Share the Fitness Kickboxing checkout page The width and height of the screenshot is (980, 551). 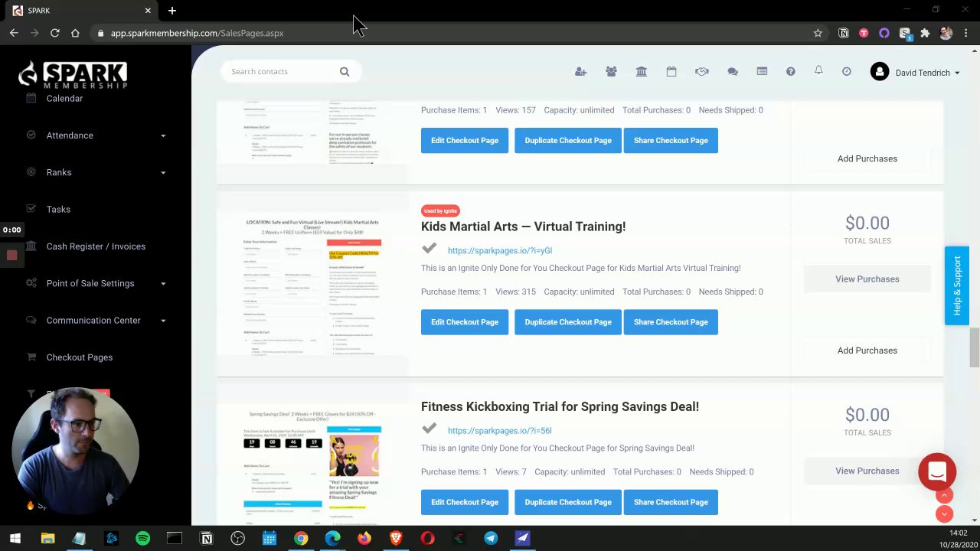(671, 502)
